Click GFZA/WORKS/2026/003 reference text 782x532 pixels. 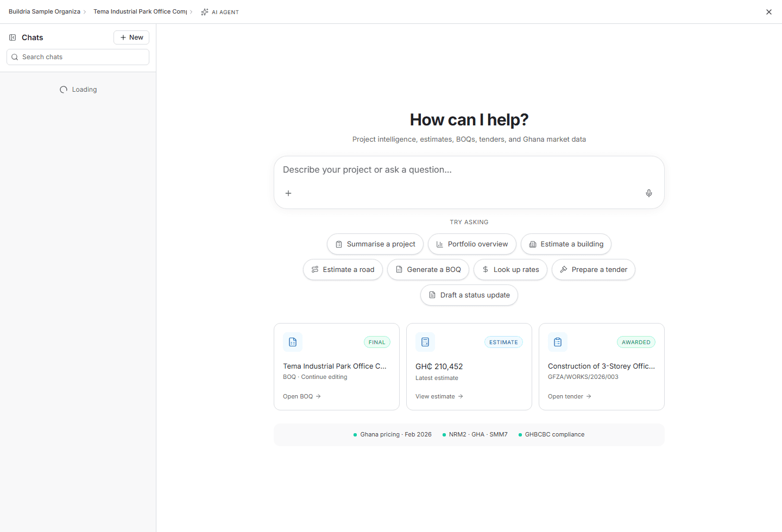583,377
